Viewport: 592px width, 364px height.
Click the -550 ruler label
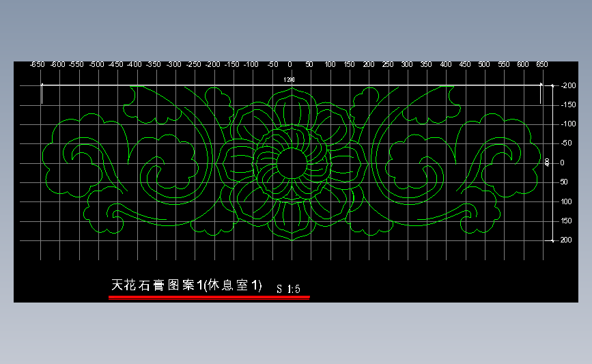pos(76,65)
